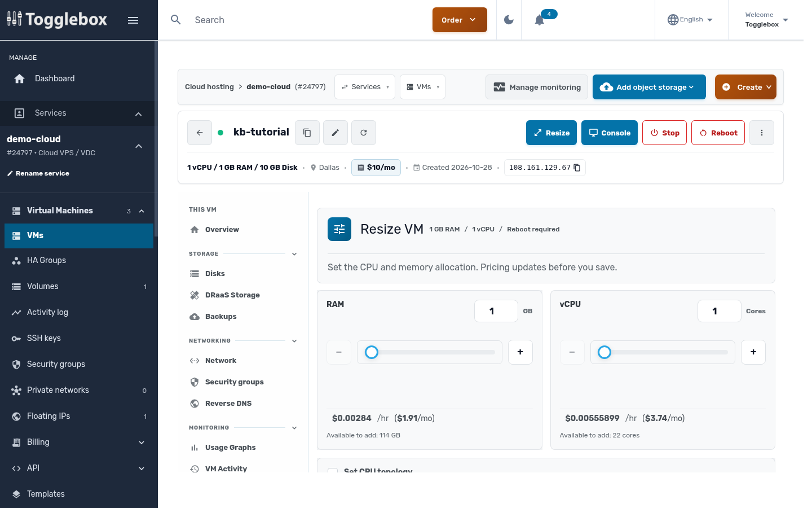Open the English language selector
The height and width of the screenshot is (508, 812).
pos(690,20)
